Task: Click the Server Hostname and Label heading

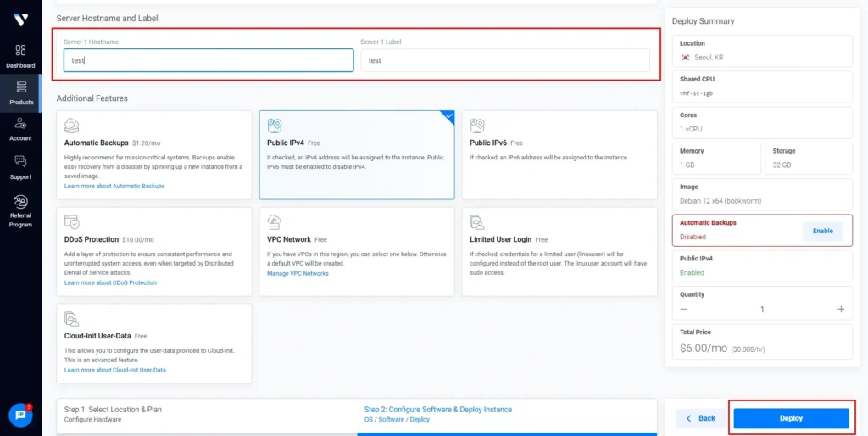Action: [x=108, y=19]
